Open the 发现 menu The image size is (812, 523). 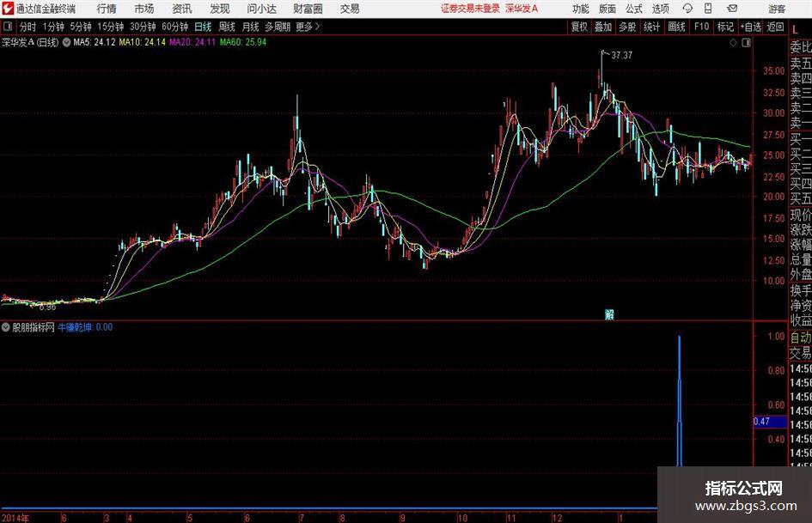220,9
